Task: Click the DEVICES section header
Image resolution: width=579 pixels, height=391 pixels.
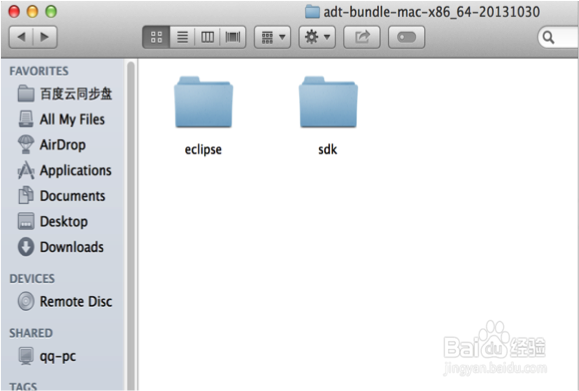Action: pyautogui.click(x=32, y=278)
